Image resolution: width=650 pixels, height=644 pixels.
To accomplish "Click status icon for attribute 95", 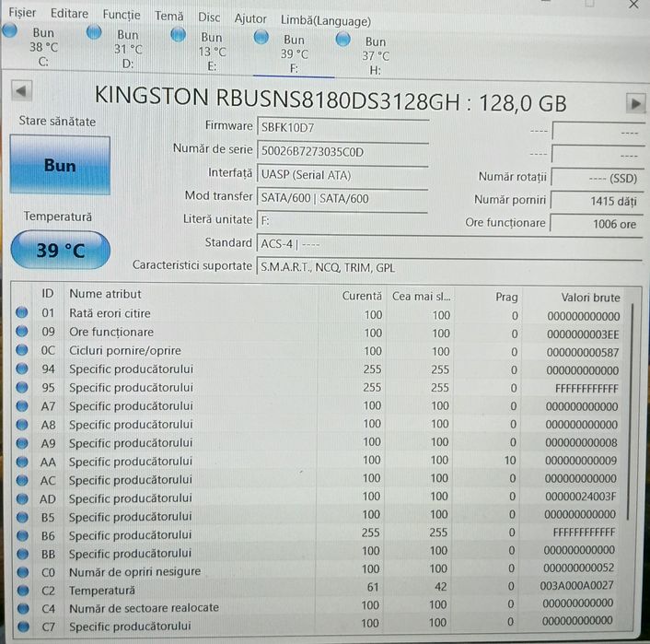I will pyautogui.click(x=22, y=387).
